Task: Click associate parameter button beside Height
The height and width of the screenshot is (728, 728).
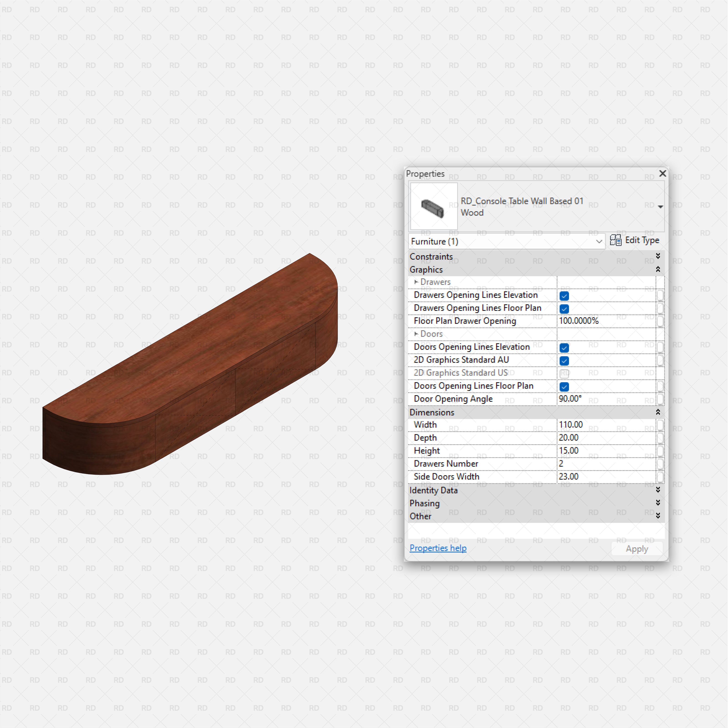Action: tap(661, 451)
